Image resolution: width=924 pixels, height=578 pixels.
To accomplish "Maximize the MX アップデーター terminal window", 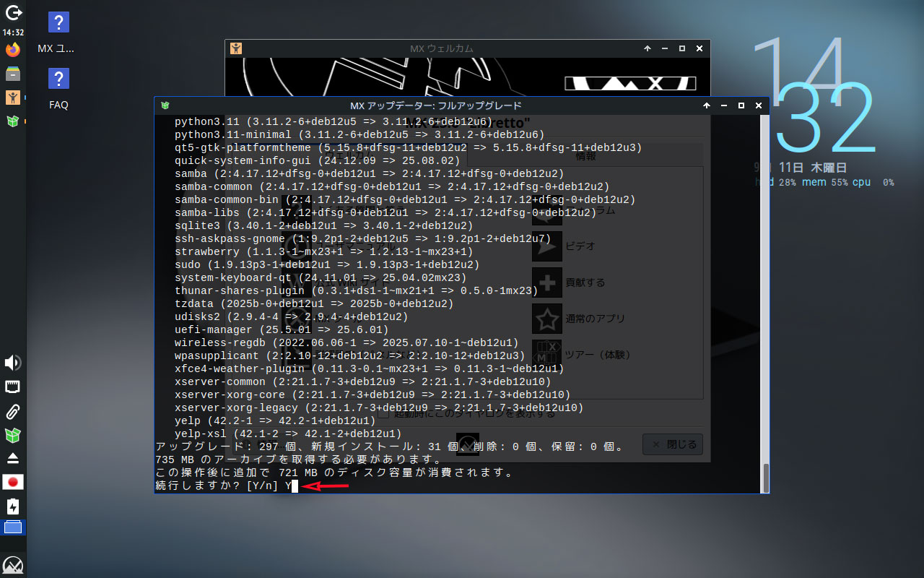I will coord(741,105).
